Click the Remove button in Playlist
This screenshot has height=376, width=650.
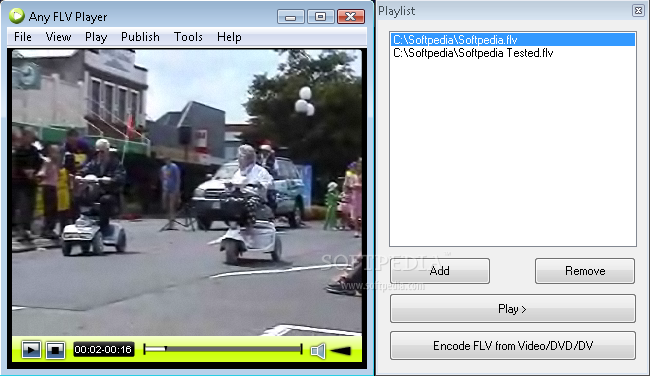(585, 271)
